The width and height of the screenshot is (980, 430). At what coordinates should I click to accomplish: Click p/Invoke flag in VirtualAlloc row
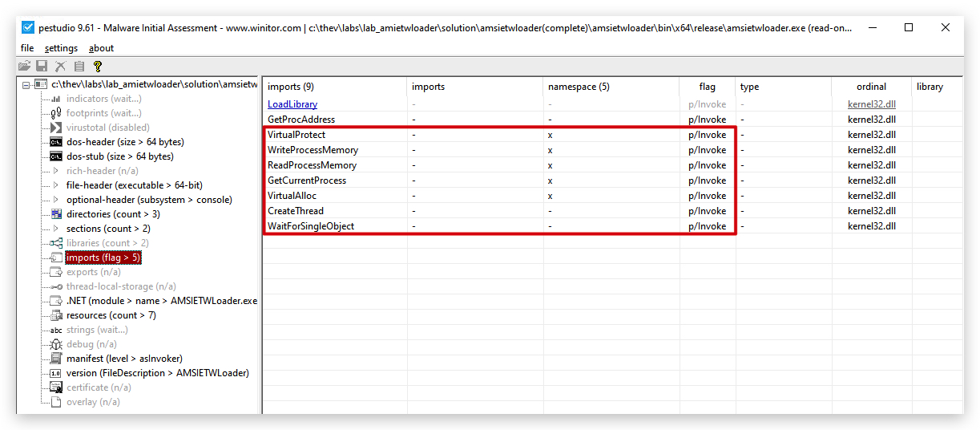tap(707, 196)
